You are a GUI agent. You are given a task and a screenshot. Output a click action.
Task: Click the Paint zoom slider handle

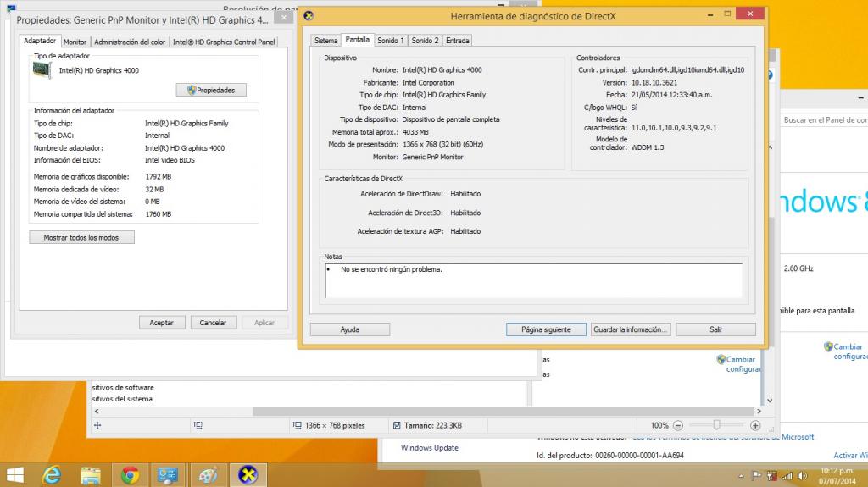click(716, 425)
